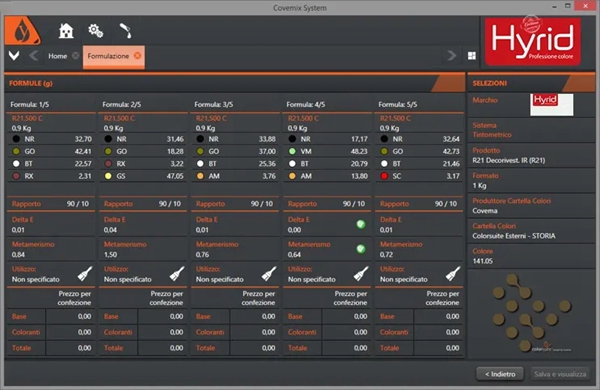Click the Hyrid brand thumbnail under Marchio
This screenshot has width=600, height=390.
click(551, 104)
